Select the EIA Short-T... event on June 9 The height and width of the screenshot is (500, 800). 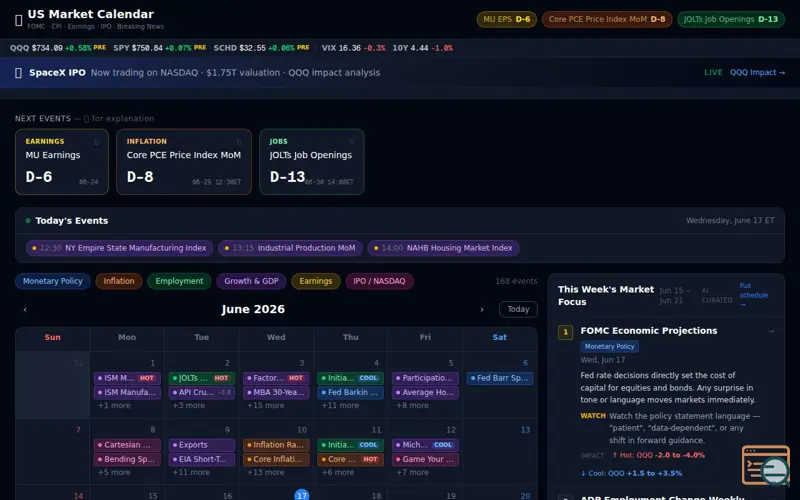202,459
